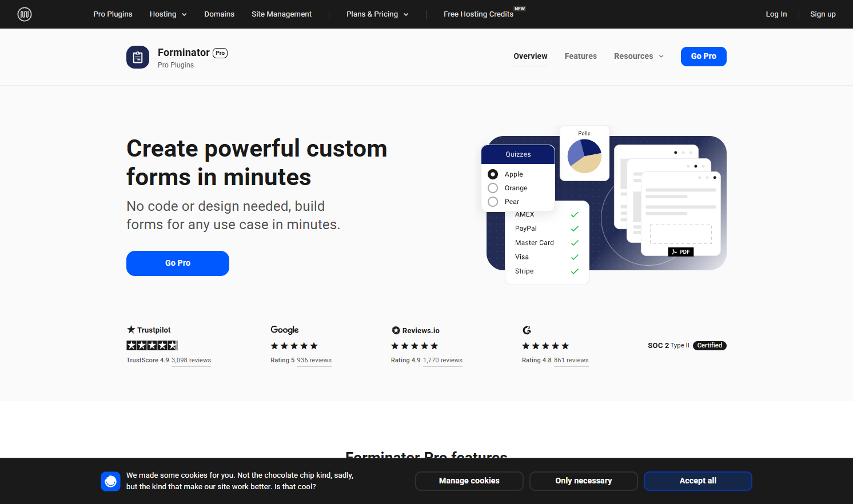Click the G2 logo icon
Image resolution: width=853 pixels, height=504 pixels.
527,330
